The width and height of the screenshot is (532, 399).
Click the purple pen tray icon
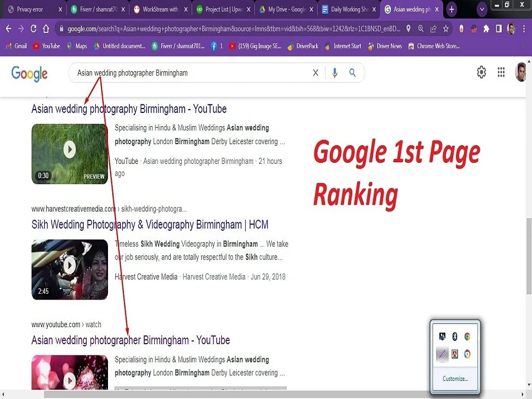(x=442, y=354)
